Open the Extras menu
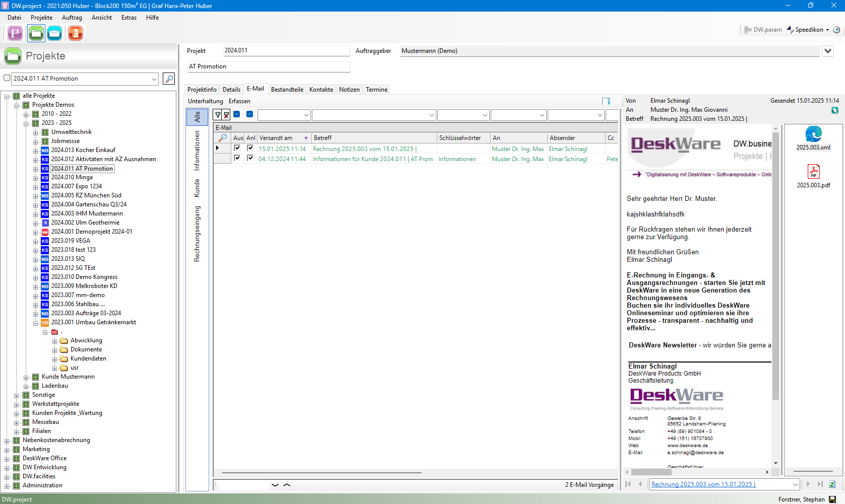Viewport: 845px width, 504px height. [129, 18]
